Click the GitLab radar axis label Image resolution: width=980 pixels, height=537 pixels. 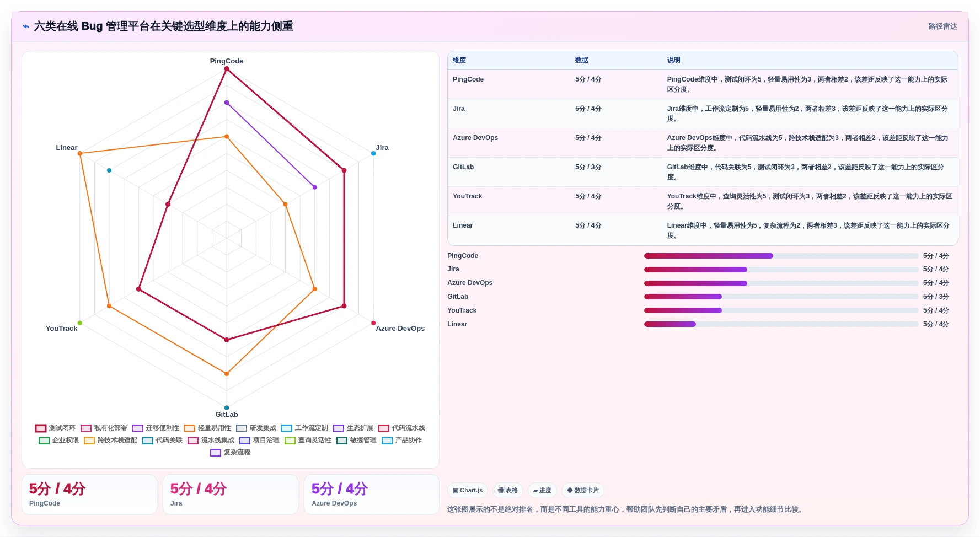(x=227, y=415)
